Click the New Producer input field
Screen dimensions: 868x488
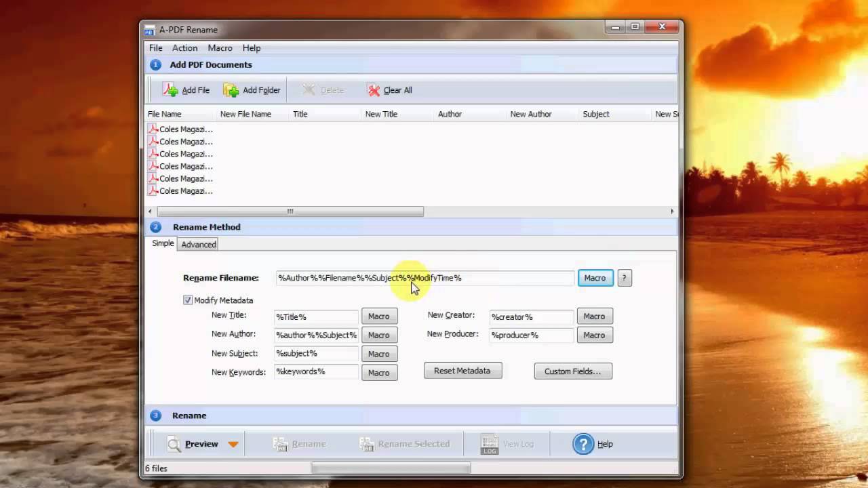click(532, 335)
